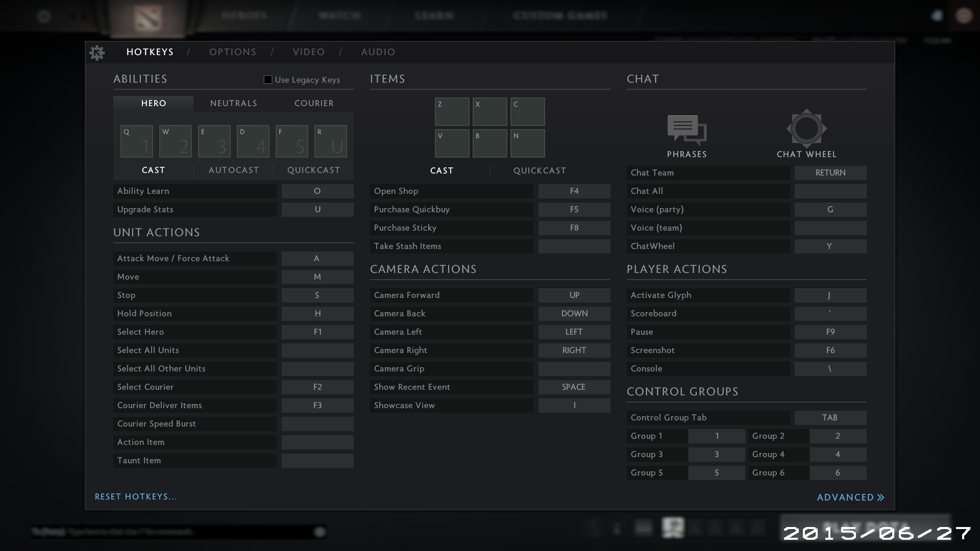Image resolution: width=980 pixels, height=551 pixels.
Task: Choose Autocast mode for abilities
Action: pyautogui.click(x=234, y=170)
